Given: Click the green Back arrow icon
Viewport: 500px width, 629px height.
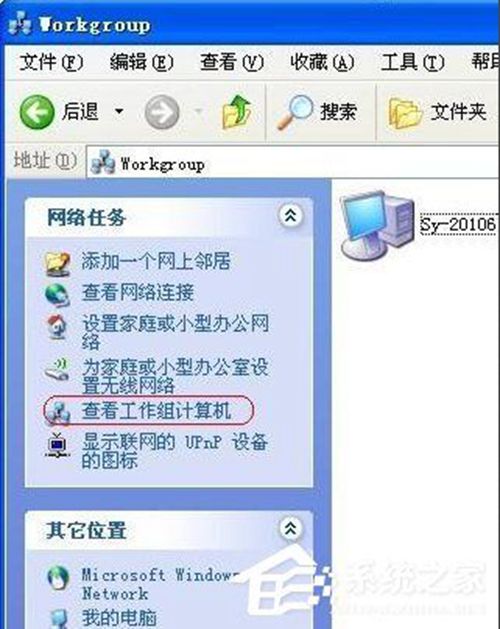Looking at the screenshot, I should pyautogui.click(x=37, y=112).
